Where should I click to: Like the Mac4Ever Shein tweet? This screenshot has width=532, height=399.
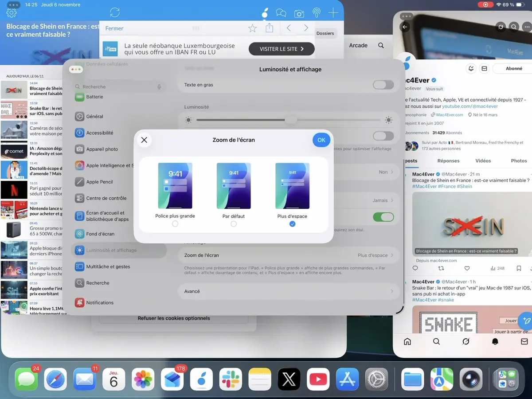coord(467,268)
